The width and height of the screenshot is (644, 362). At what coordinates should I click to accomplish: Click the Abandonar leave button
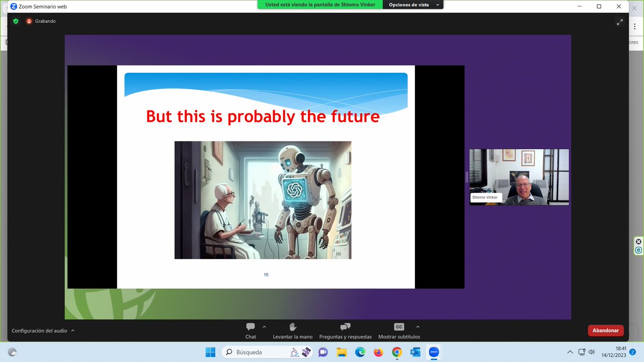606,330
